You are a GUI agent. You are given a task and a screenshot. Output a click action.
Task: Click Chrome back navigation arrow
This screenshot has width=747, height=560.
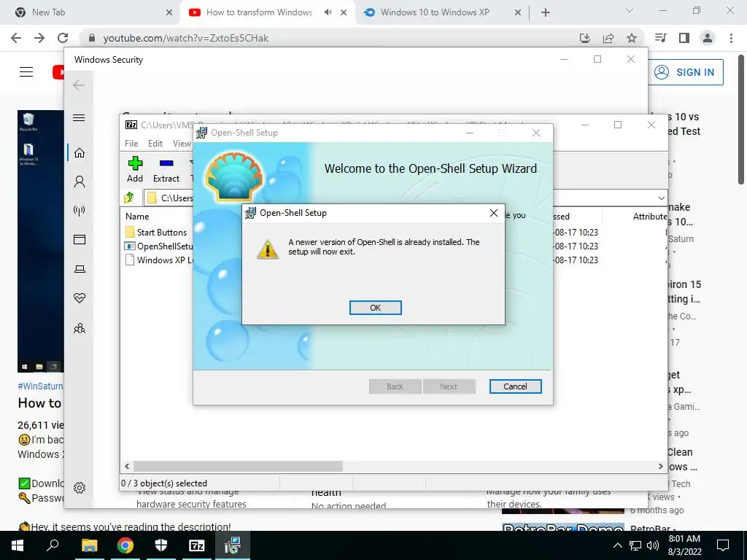(16, 38)
